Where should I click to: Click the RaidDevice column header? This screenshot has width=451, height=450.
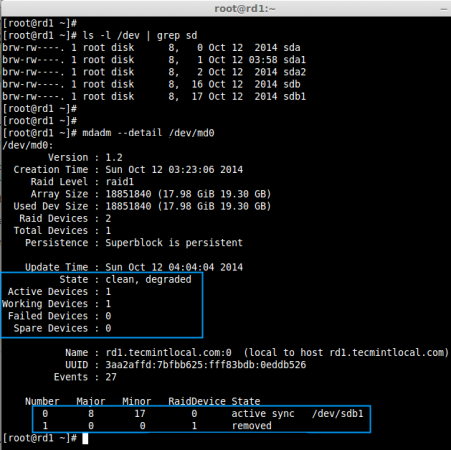(197, 401)
